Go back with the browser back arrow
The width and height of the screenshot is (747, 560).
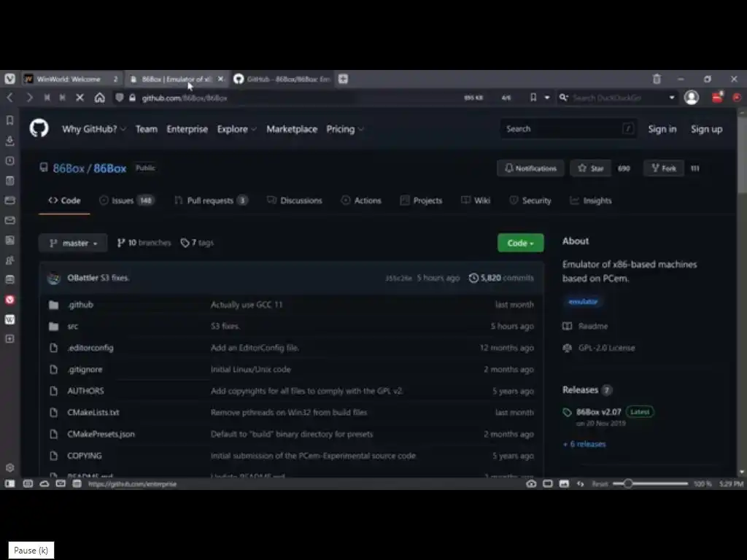10,98
